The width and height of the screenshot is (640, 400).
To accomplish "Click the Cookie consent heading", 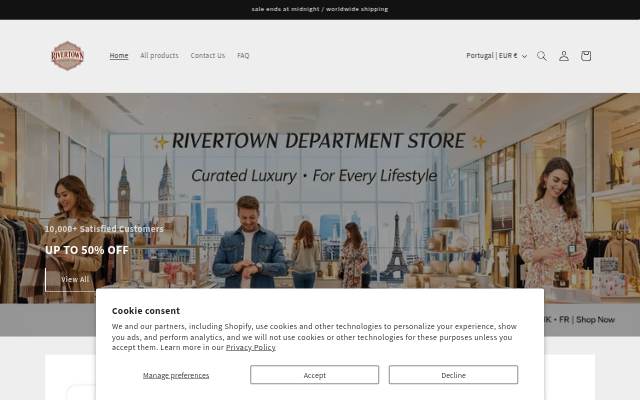I will point(146,311).
